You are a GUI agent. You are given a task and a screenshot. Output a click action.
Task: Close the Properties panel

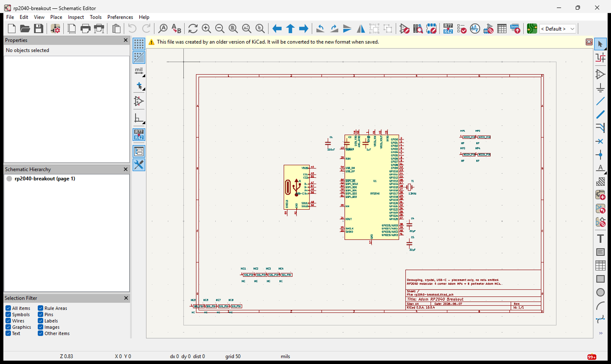pyautogui.click(x=126, y=40)
